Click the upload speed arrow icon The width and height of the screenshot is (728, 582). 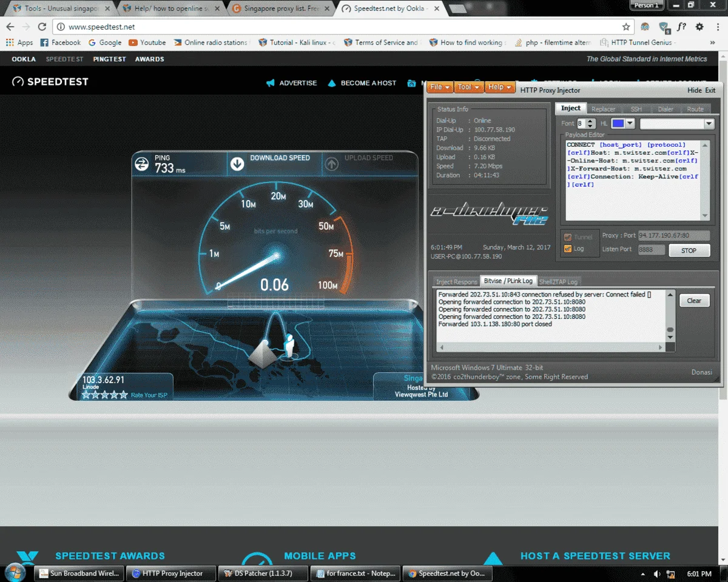pos(331,164)
